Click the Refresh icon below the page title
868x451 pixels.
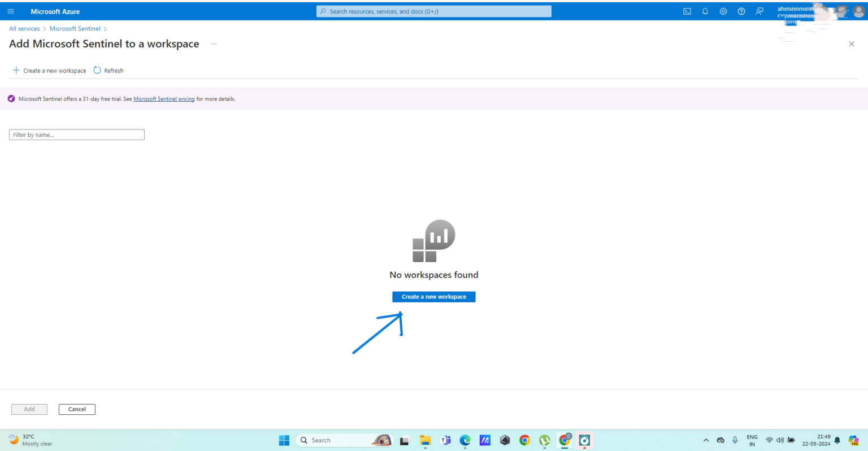click(x=97, y=70)
